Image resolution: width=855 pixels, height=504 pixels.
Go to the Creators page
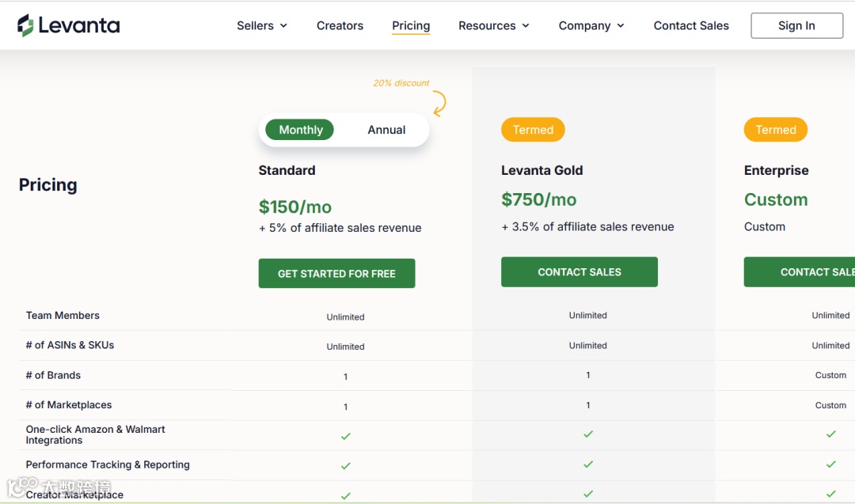click(x=340, y=25)
